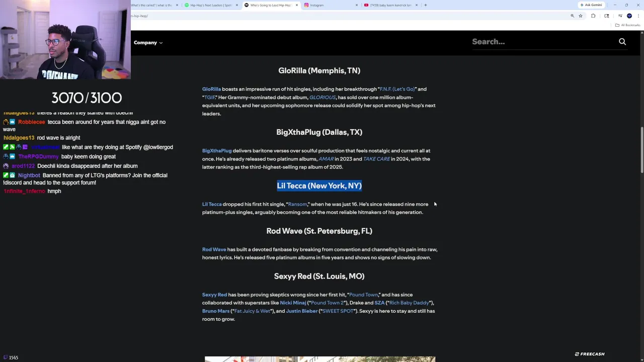The image size is (644, 362).
Task: Open the Rod Wave artist link
Action: coord(214,249)
